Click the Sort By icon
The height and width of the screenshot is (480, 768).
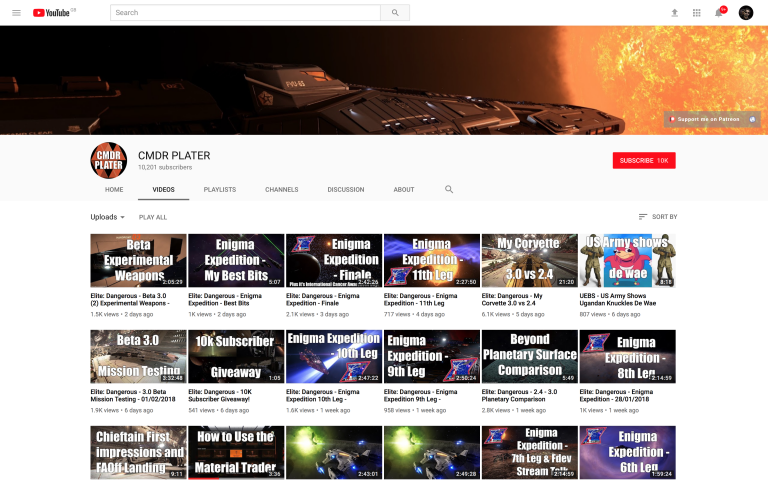tap(643, 216)
